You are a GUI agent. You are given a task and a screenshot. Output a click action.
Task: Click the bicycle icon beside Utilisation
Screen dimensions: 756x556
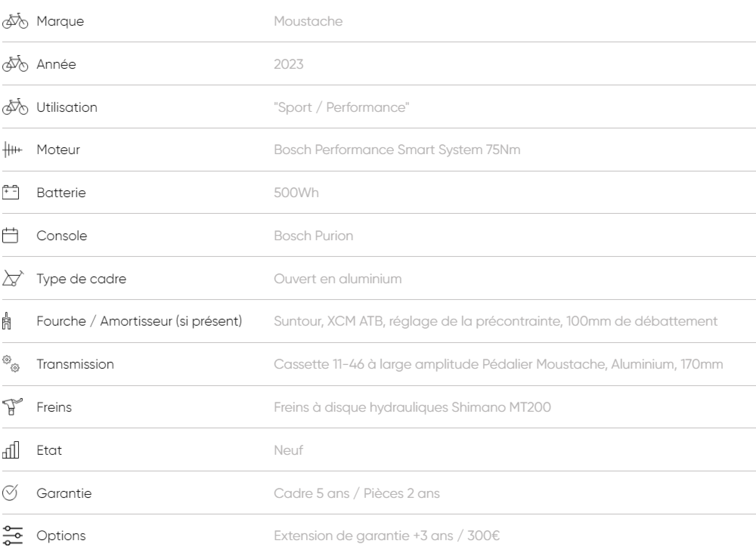click(15, 107)
